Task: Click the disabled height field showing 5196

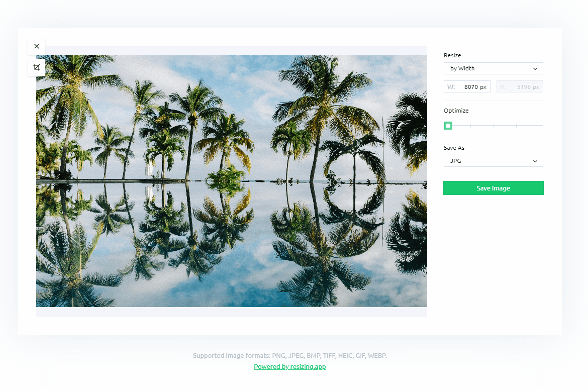Action: pyautogui.click(x=520, y=86)
